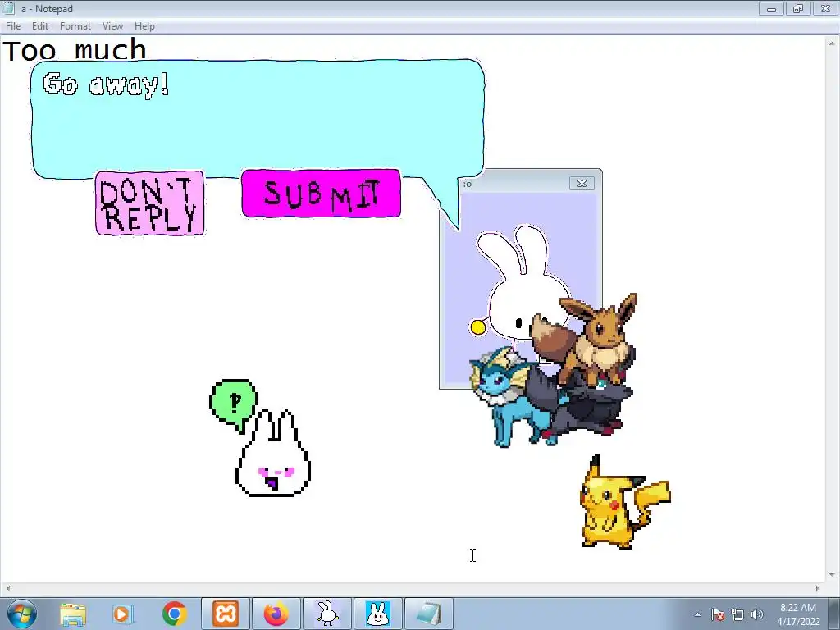
Task: Open the Help menu
Action: [144, 26]
